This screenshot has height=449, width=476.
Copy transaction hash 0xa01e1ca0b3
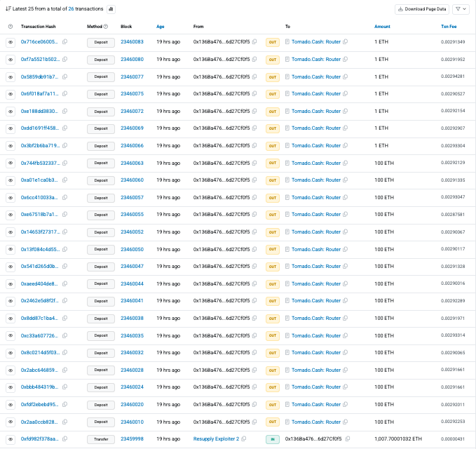tap(64, 180)
